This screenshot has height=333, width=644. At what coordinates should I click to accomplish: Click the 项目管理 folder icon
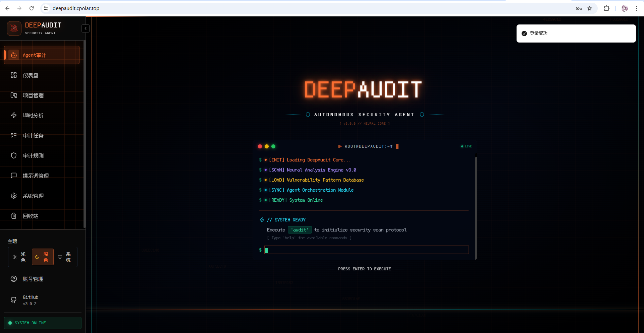point(14,95)
